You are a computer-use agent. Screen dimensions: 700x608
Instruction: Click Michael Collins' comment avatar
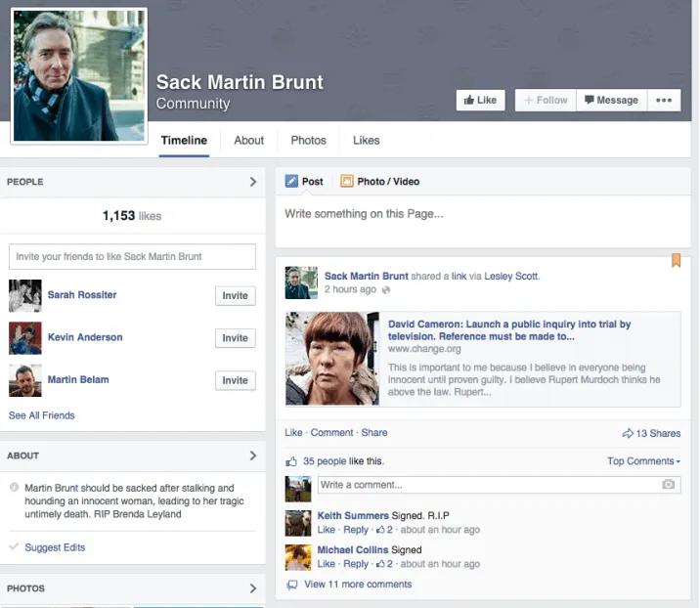[298, 557]
